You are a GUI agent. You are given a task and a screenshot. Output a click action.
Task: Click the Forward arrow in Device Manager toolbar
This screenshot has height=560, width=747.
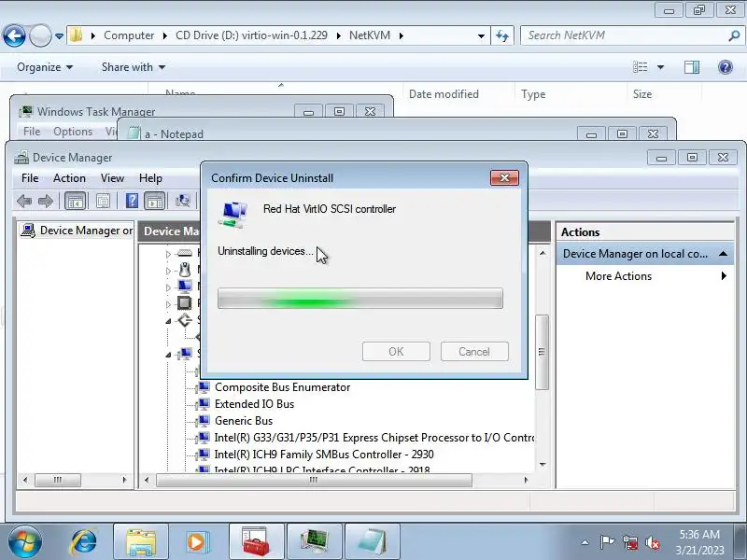coord(46,201)
